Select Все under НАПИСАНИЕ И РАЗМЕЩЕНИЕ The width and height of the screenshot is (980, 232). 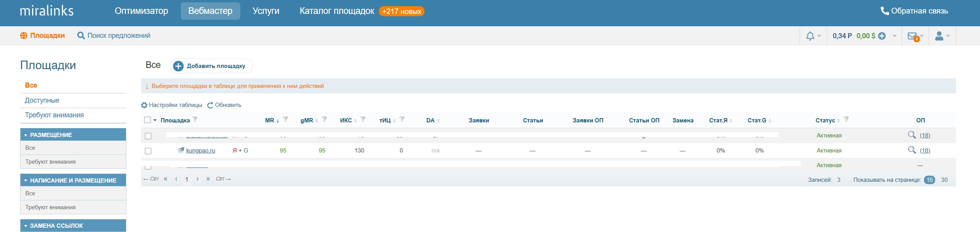73,193
